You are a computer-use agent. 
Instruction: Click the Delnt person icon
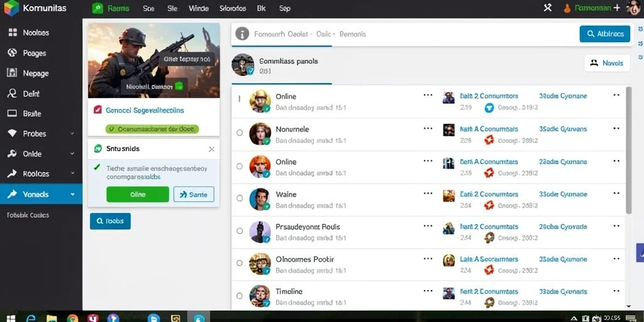[x=12, y=93]
